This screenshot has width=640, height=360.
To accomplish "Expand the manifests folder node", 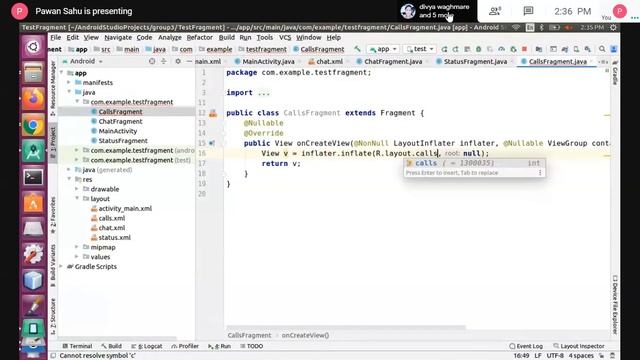I will 69,82.
